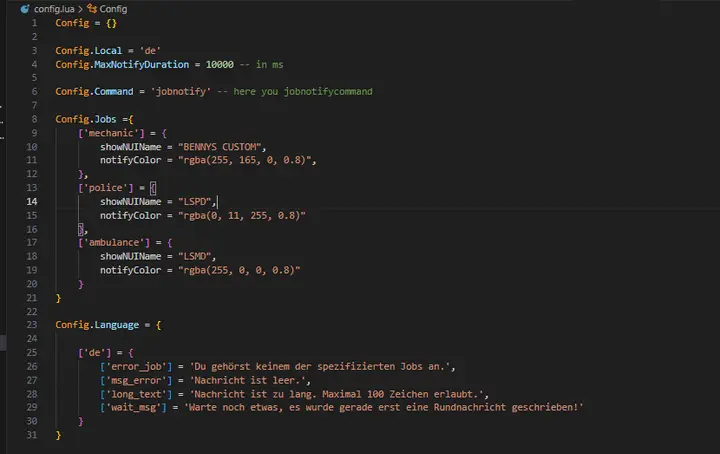Click the "LSPD" string

tap(195, 202)
